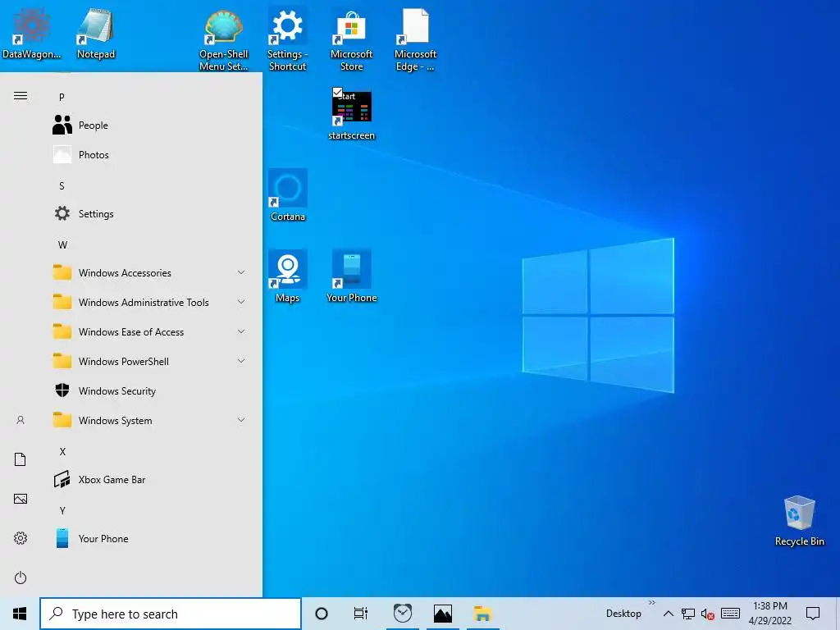This screenshot has height=630, width=840.
Task: Open Task View on the taskbar
Action: (x=361, y=614)
